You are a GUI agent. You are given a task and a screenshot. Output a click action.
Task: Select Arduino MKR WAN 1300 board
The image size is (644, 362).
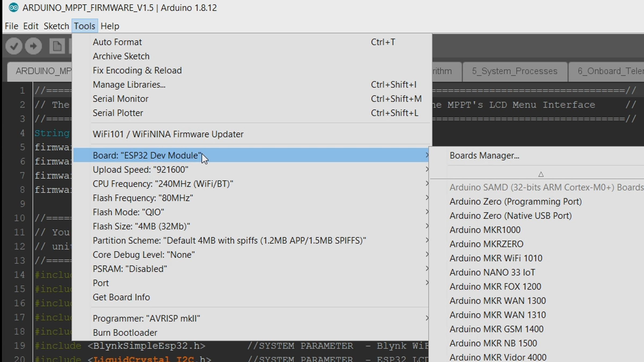click(537, 301)
